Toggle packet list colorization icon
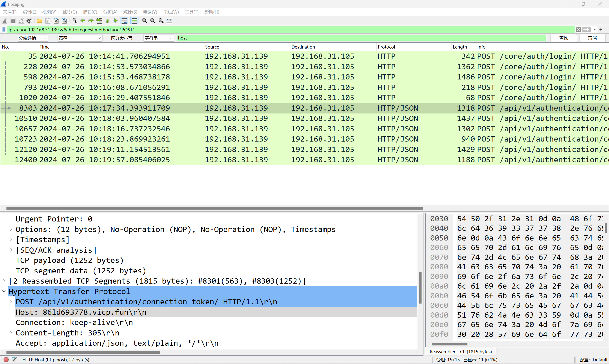The width and height of the screenshot is (609, 364). [x=134, y=21]
